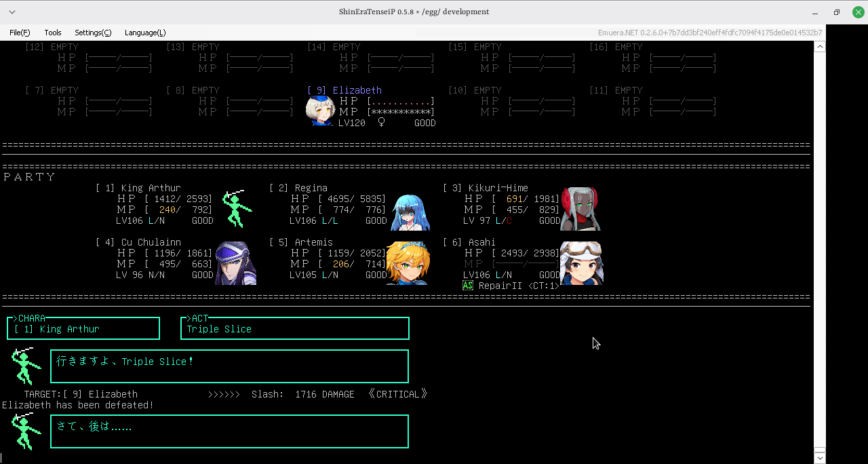This screenshot has width=868, height=464.
Task: Click the window menu chevron icon
Action: click(12, 12)
